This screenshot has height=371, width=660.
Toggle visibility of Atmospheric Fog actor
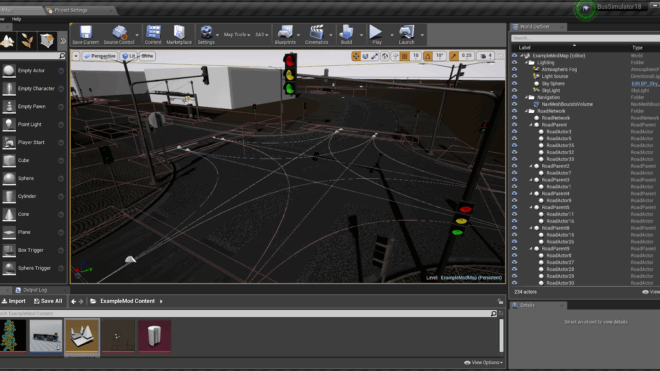514,69
